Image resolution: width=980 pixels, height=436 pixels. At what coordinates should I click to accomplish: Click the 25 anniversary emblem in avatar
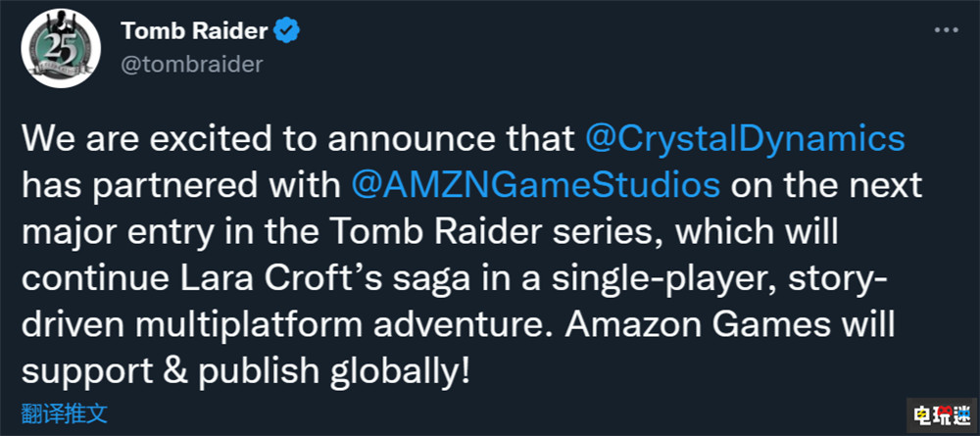(x=61, y=49)
